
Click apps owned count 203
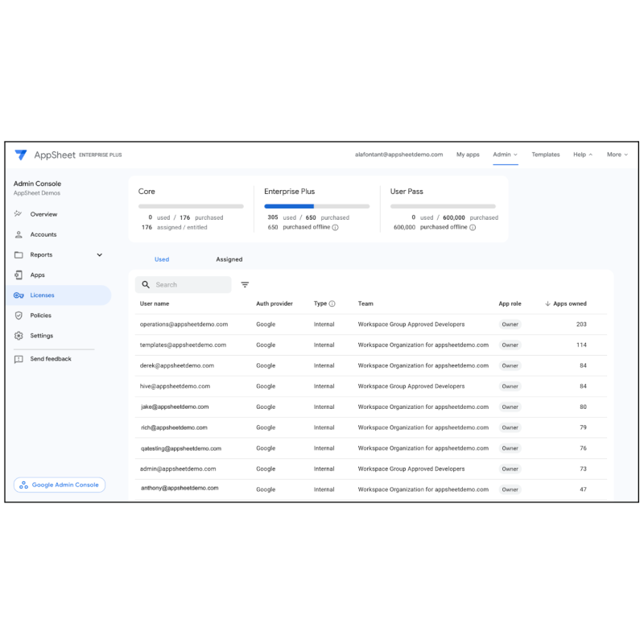click(x=581, y=324)
